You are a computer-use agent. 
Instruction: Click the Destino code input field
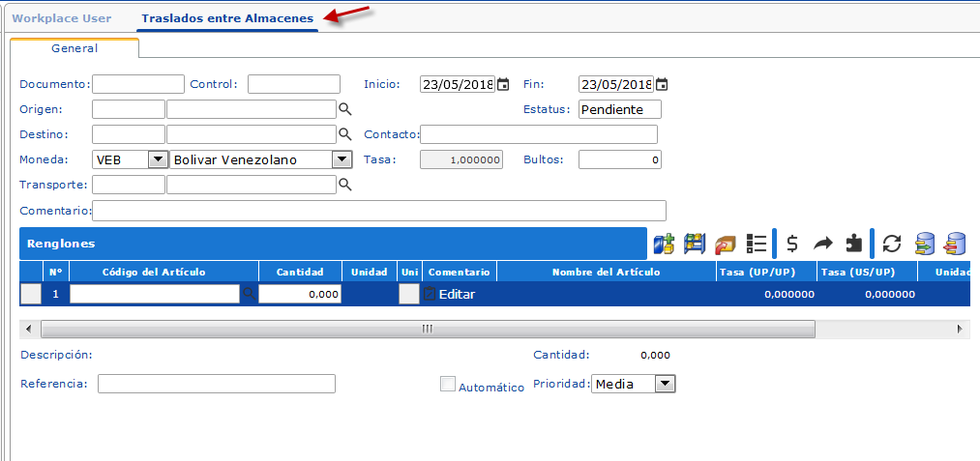[129, 134]
